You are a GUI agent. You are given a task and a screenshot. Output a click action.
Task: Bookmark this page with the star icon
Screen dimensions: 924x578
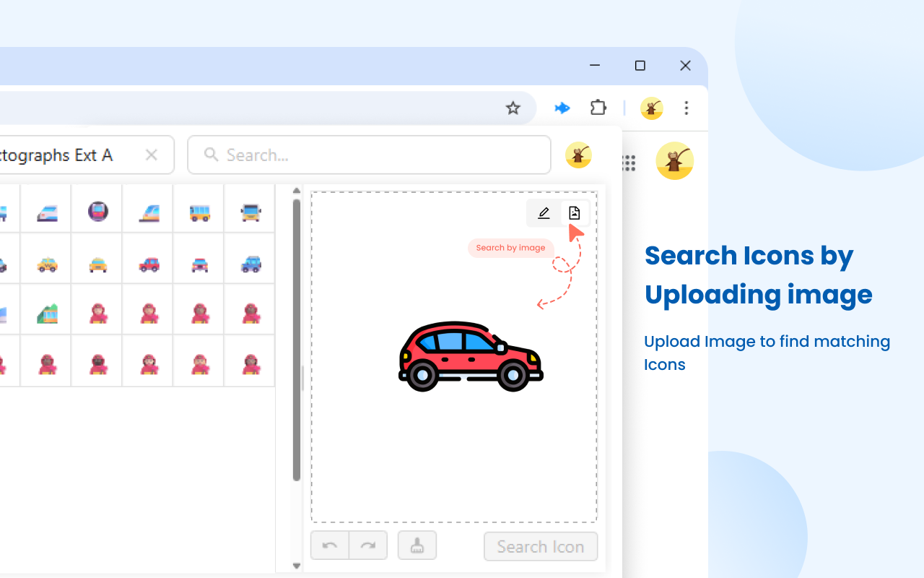513,108
